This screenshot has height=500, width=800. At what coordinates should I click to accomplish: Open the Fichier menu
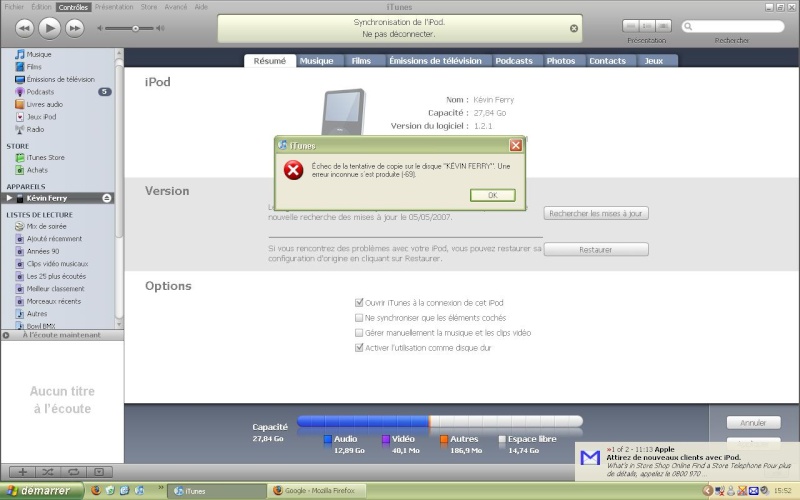click(14, 7)
